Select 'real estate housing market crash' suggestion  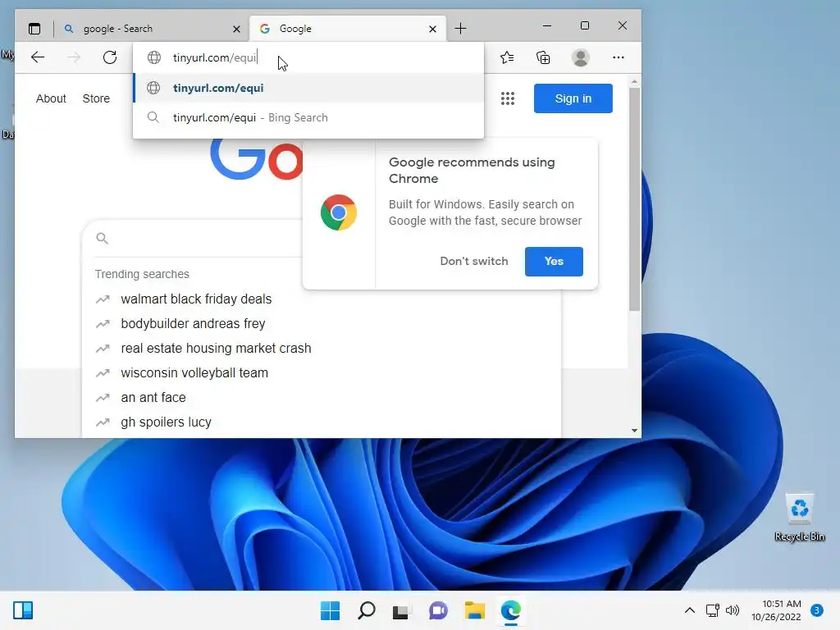[216, 348]
